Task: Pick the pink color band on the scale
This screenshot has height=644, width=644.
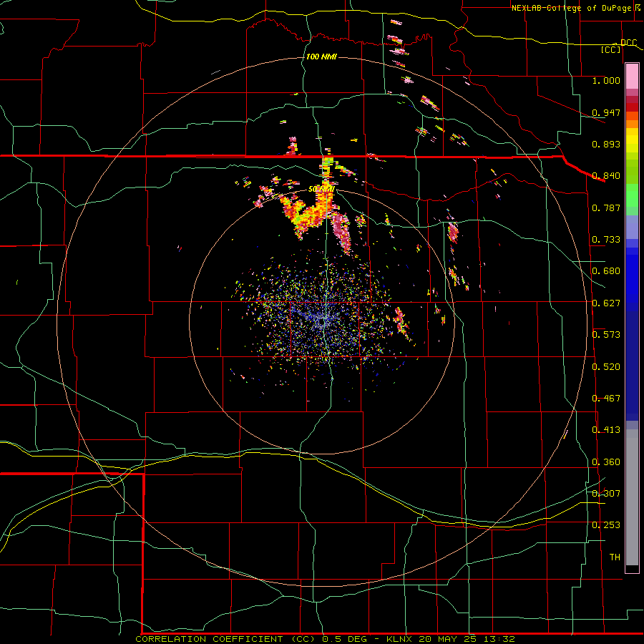Action: (632, 77)
